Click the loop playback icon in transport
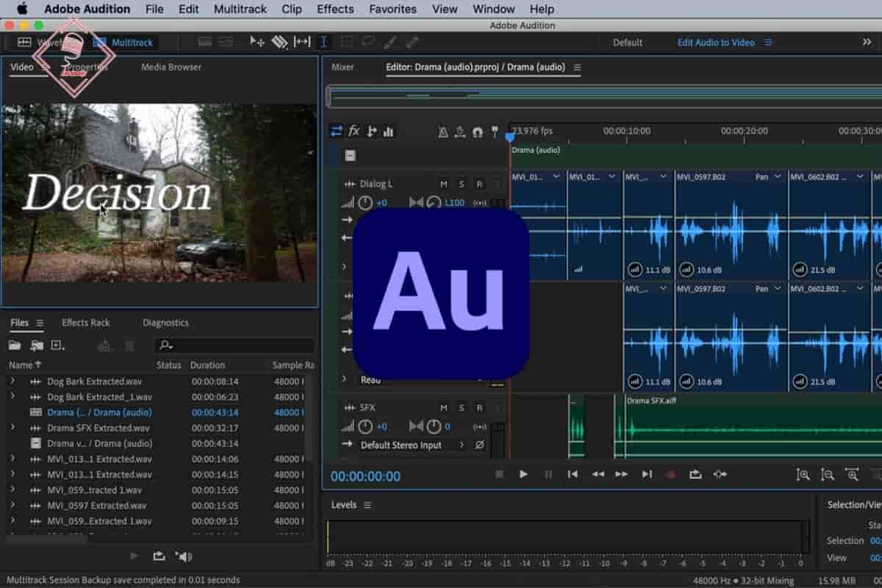This screenshot has width=882, height=588. coord(695,474)
